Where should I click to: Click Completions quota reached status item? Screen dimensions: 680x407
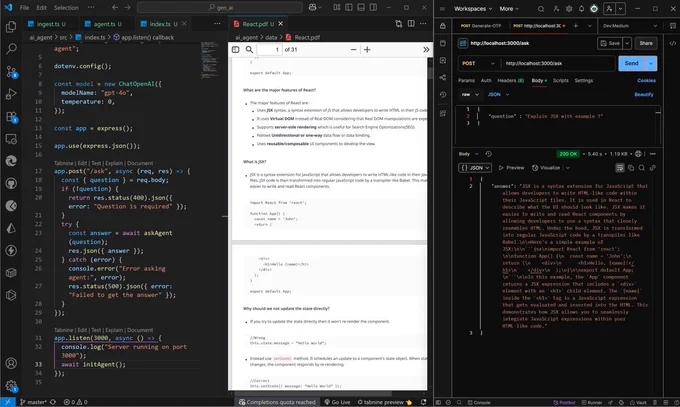pyautogui.click(x=277, y=402)
